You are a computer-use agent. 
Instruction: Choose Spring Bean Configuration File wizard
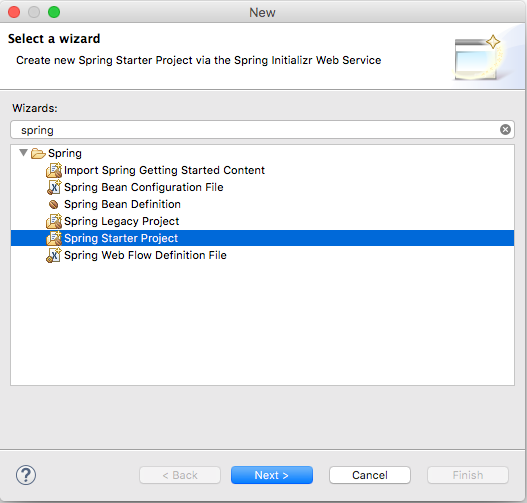144,187
